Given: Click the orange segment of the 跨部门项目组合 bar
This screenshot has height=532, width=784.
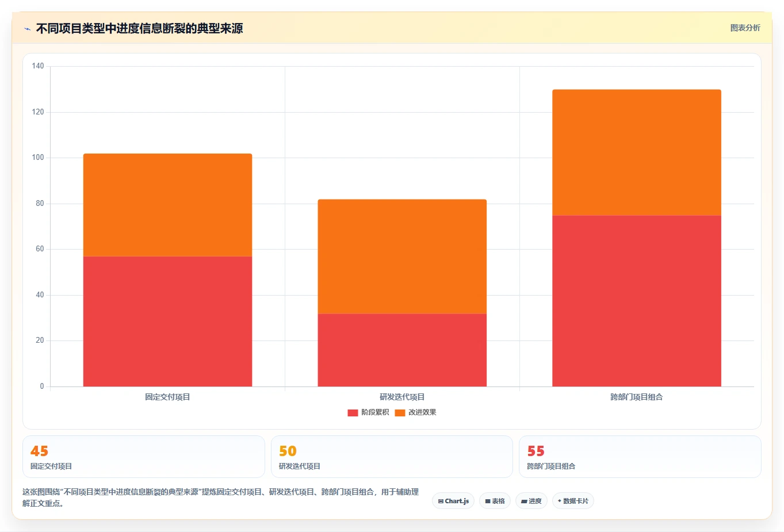Looking at the screenshot, I should [637, 152].
